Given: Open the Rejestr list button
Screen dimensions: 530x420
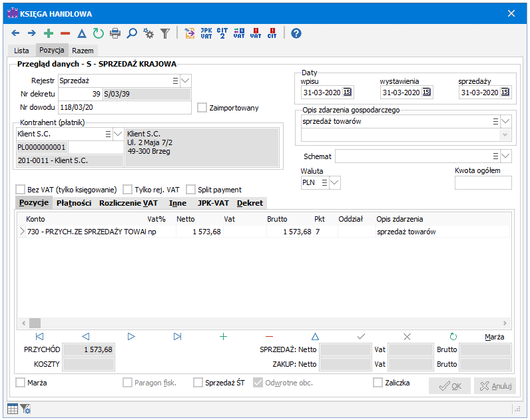Looking at the screenshot, I should pyautogui.click(x=175, y=81).
